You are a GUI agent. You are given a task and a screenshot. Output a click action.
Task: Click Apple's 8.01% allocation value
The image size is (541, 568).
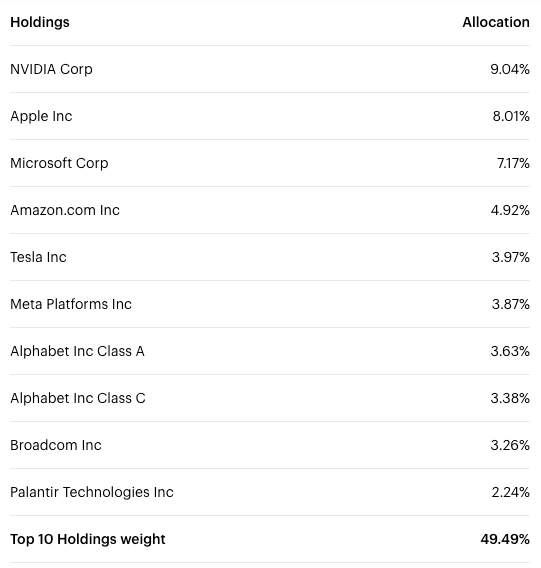click(511, 116)
